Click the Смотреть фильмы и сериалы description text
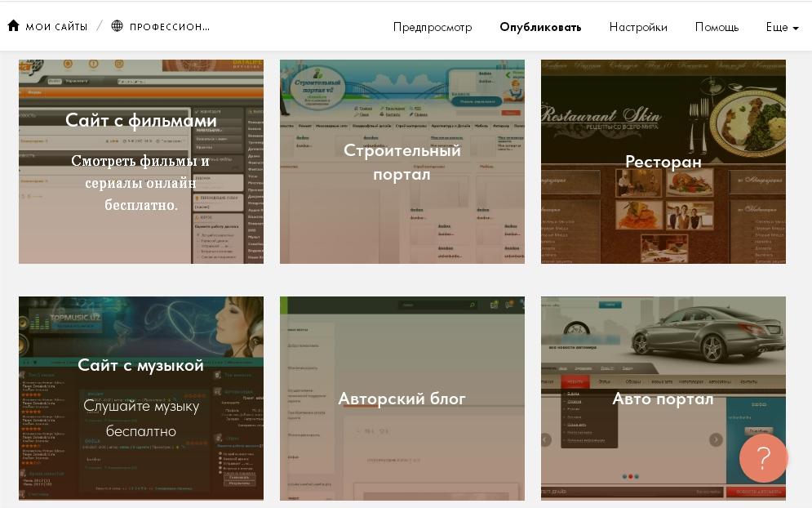 click(141, 182)
